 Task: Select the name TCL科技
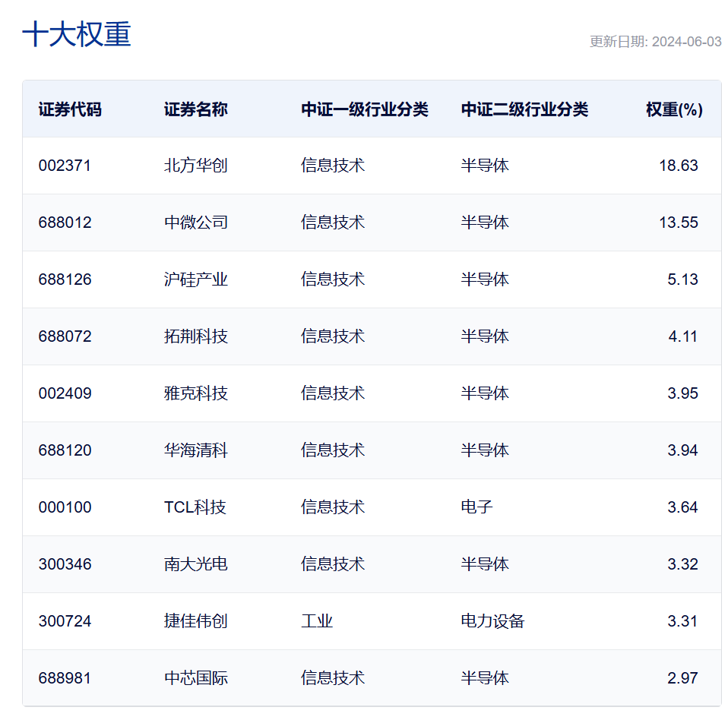195,507
